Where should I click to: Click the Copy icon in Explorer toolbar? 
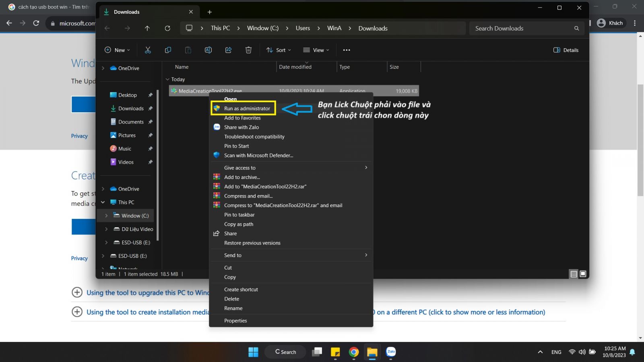[168, 50]
